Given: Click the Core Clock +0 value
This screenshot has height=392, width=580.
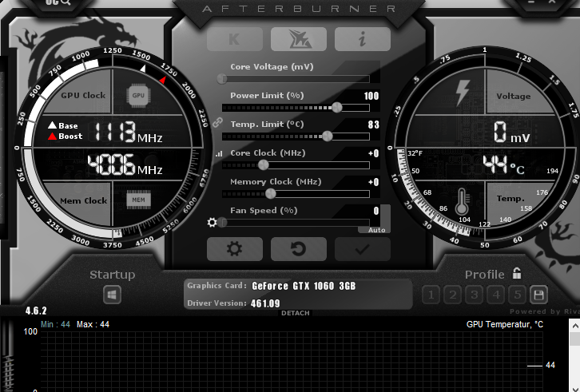Looking at the screenshot, I should (374, 153).
